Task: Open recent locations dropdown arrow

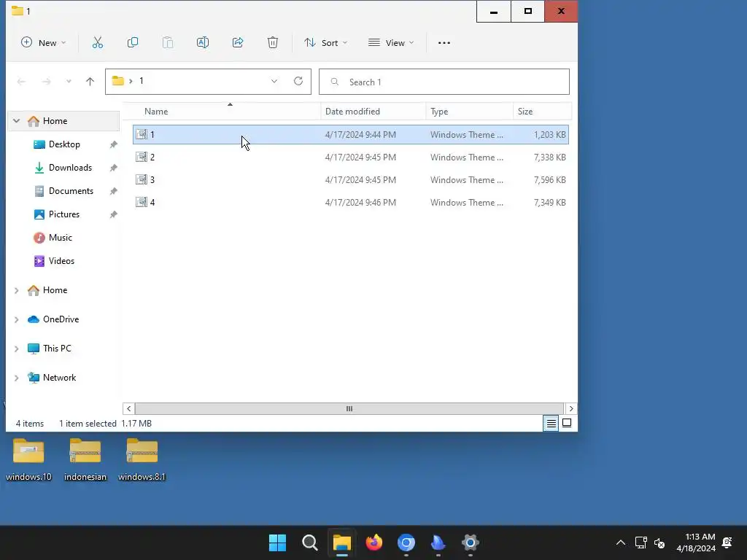Action: click(69, 82)
